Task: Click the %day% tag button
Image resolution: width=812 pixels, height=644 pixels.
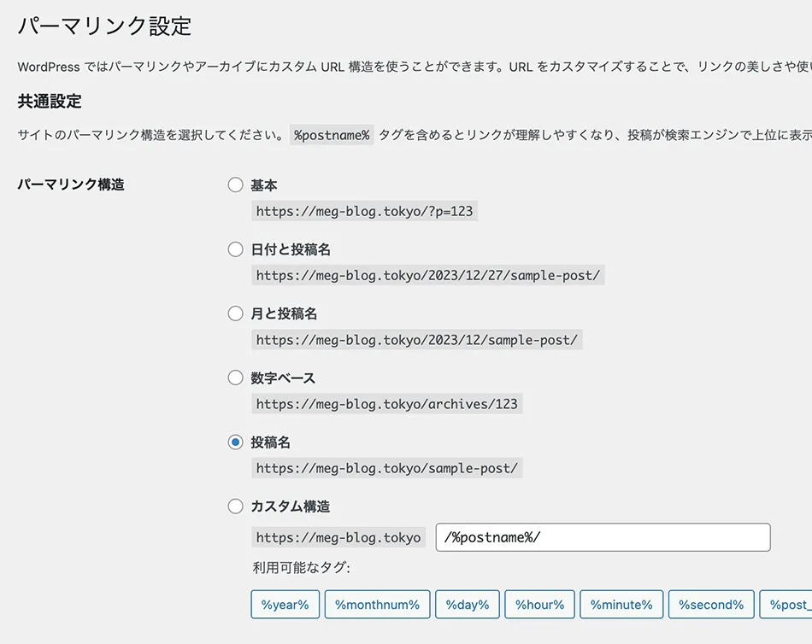Action: point(467,604)
